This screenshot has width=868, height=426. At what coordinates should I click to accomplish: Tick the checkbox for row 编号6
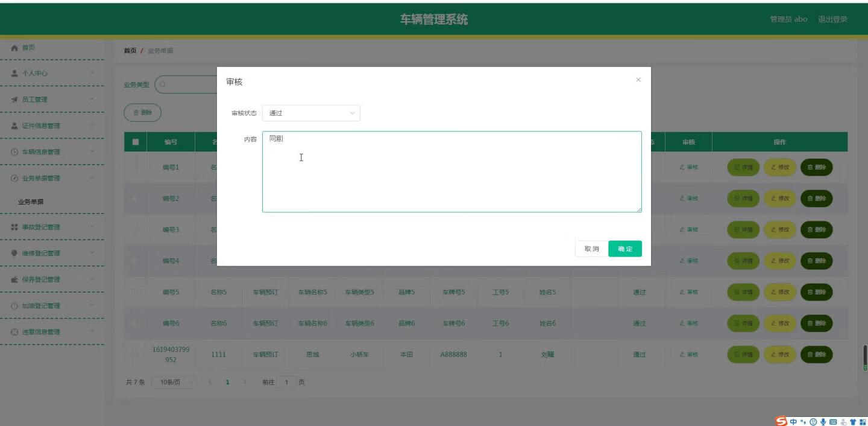click(136, 323)
